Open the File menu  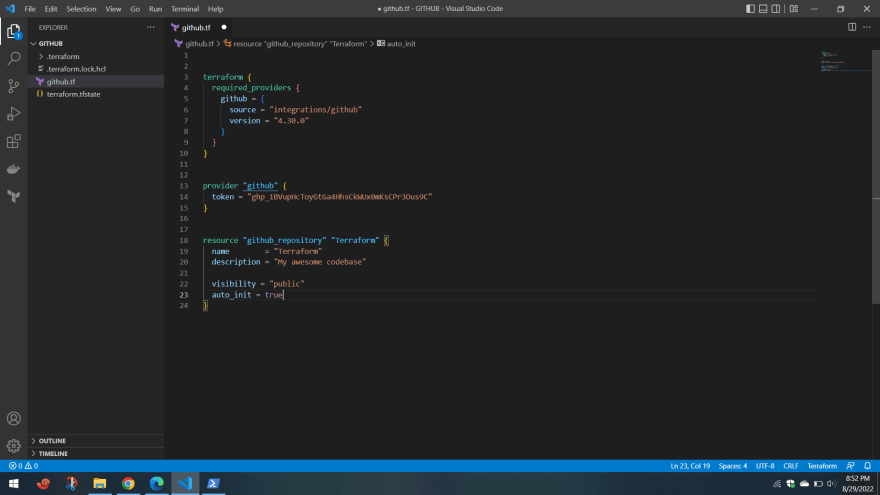point(30,9)
